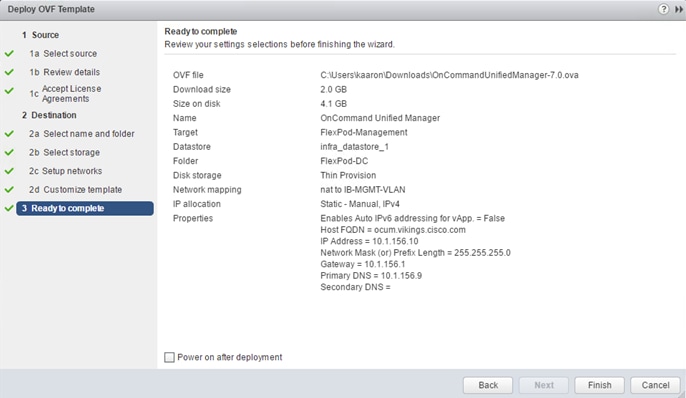This screenshot has height=398, width=686.
Task: Click the name OnCommand Unified Manager
Action: click(x=380, y=118)
